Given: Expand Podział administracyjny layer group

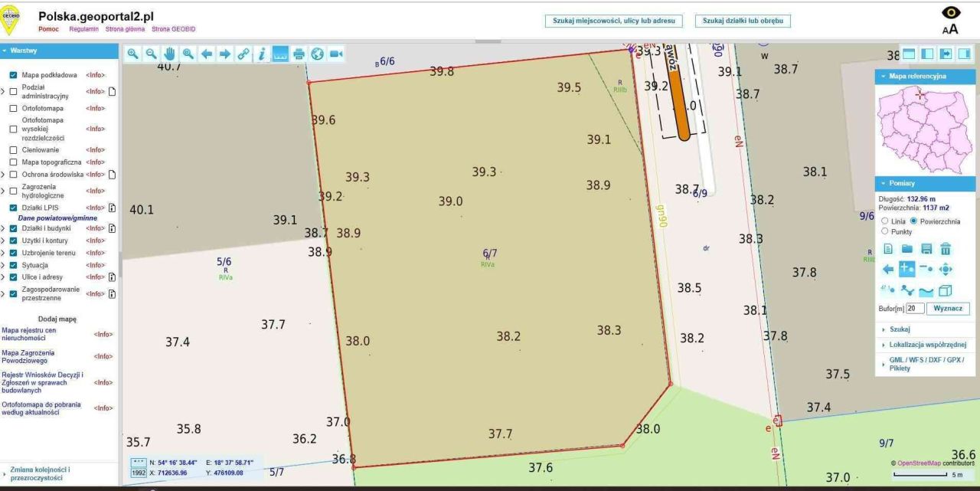Looking at the screenshot, I should point(3,92).
